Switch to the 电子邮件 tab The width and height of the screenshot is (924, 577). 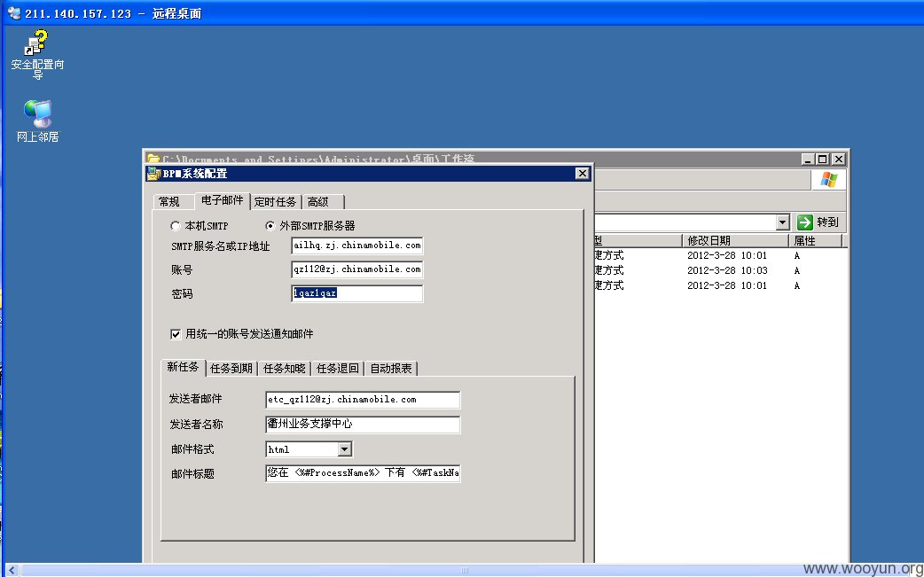pyautogui.click(x=223, y=200)
